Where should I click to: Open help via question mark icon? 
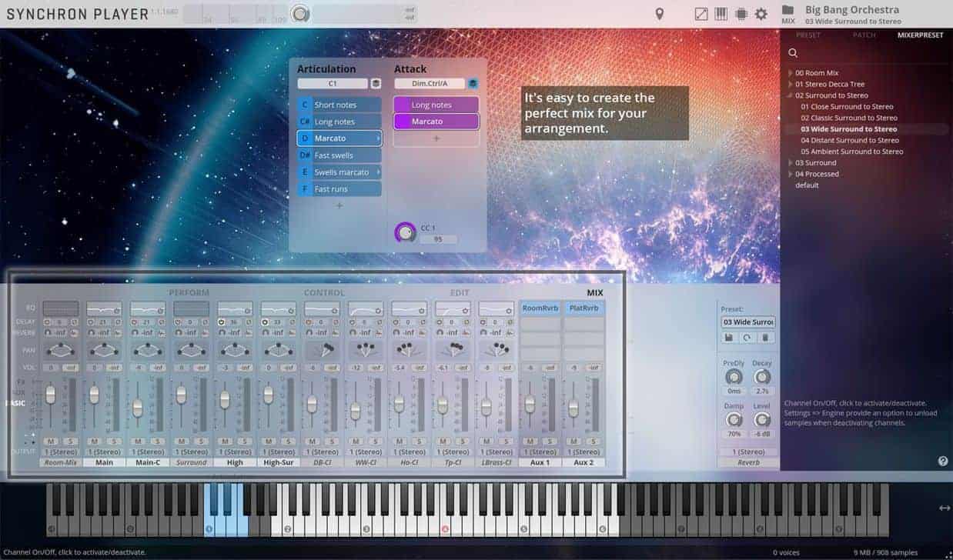[943, 461]
